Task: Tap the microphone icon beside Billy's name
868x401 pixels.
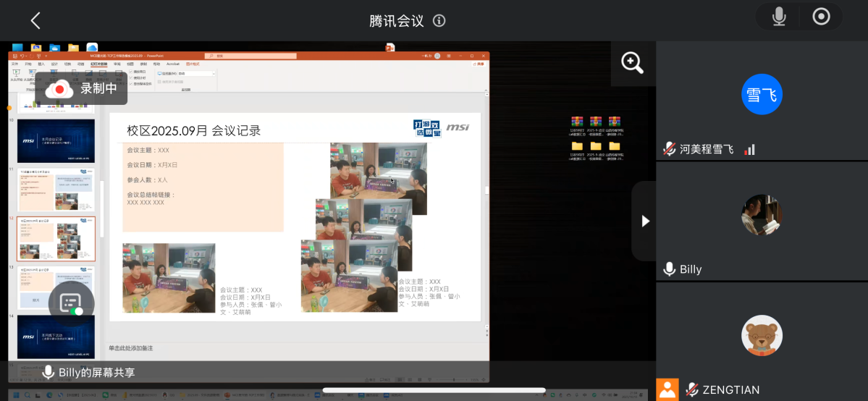Action: coord(670,269)
